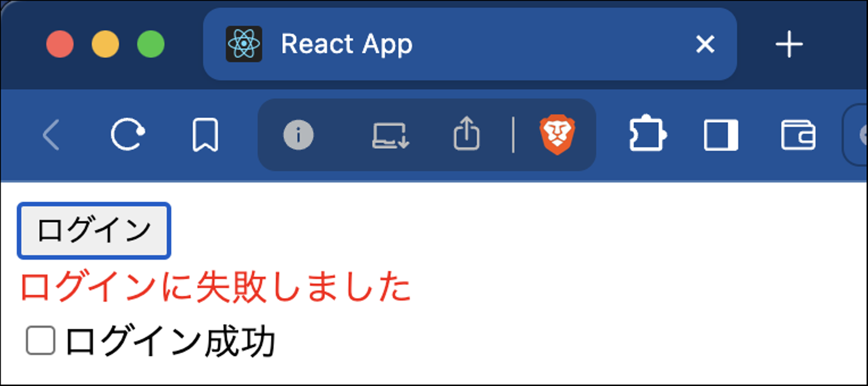Open the Brave Shields lion icon

(558, 135)
